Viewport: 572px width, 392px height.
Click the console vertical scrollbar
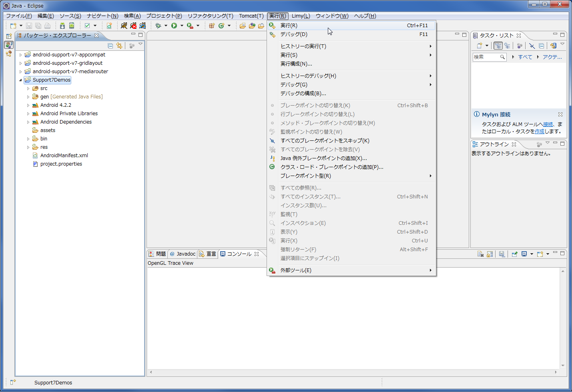pyautogui.click(x=563, y=318)
